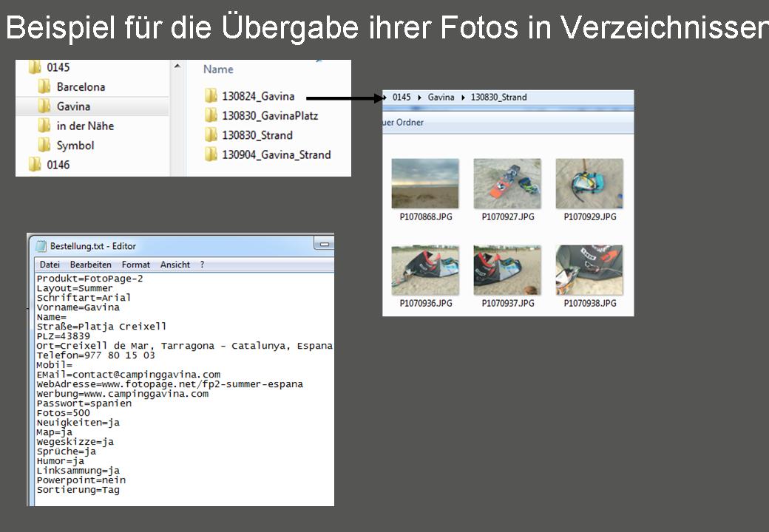The height and width of the screenshot is (532, 769).
Task: Click the line 'Werbung=www.campinggavina.com'
Action: (123, 394)
